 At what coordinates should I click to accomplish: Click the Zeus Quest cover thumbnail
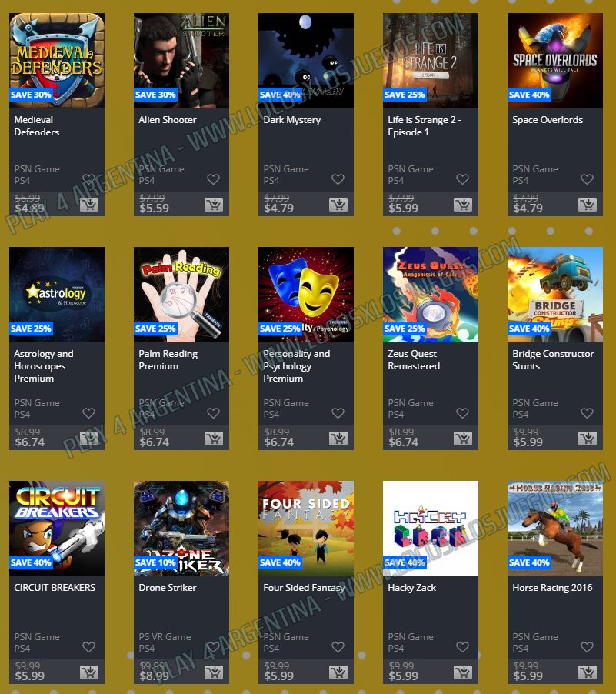[x=431, y=295]
